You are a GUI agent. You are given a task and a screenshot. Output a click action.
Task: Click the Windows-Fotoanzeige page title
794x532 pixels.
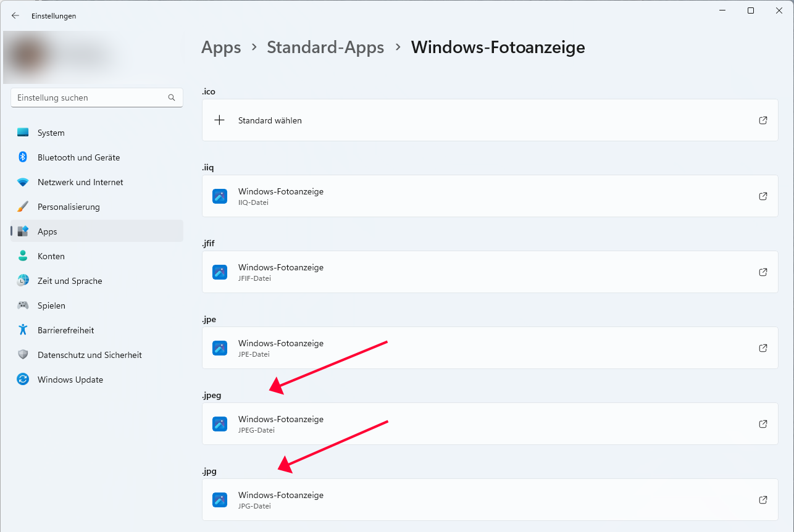coord(498,48)
